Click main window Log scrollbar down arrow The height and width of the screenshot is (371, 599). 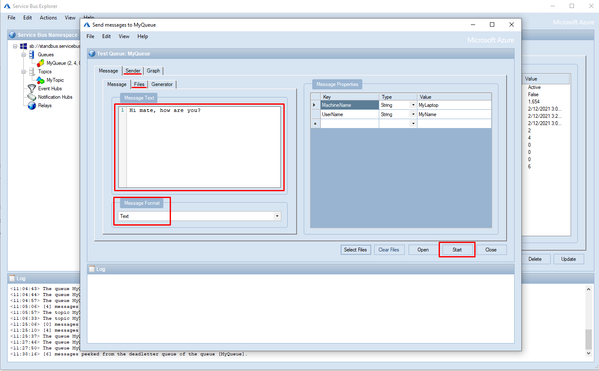click(x=588, y=353)
